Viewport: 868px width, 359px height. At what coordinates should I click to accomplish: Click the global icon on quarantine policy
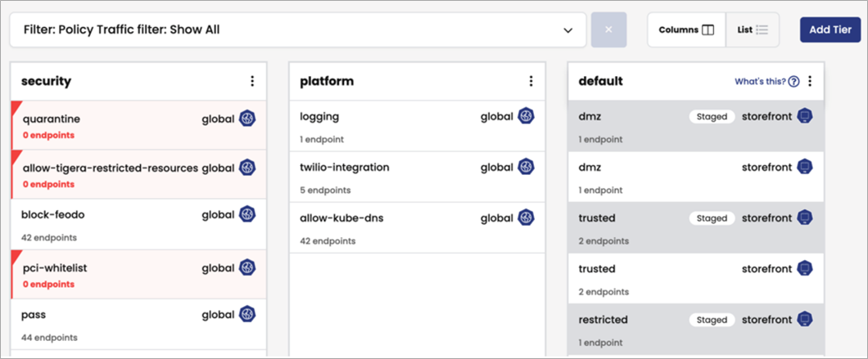pos(247,119)
